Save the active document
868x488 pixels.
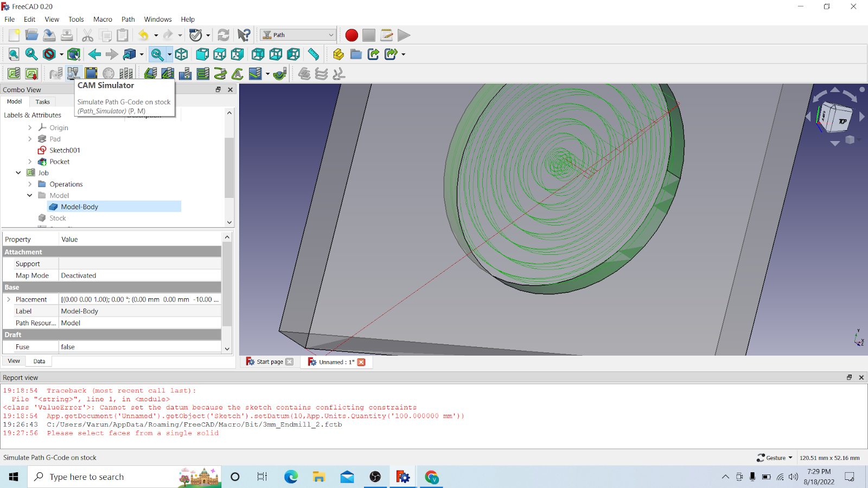(49, 35)
